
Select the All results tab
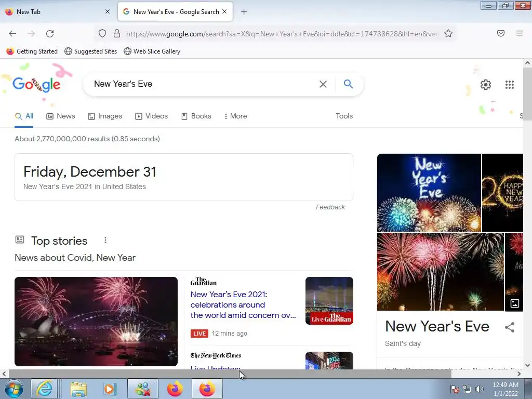24,116
